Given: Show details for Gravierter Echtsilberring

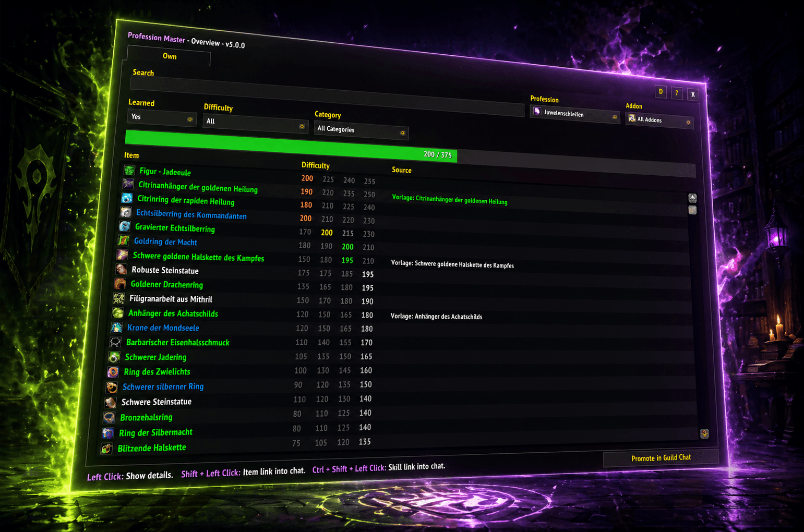Looking at the screenshot, I should coord(175,228).
